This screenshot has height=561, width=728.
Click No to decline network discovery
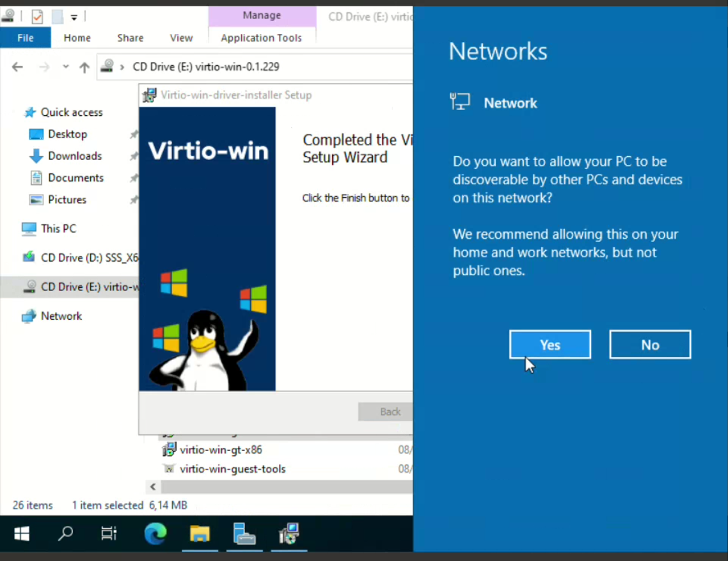click(x=649, y=345)
